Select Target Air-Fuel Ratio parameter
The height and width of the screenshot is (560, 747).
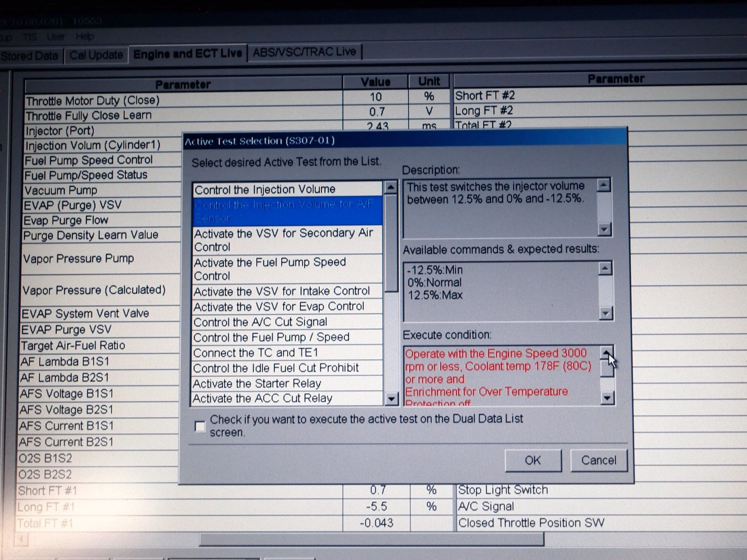point(99,345)
